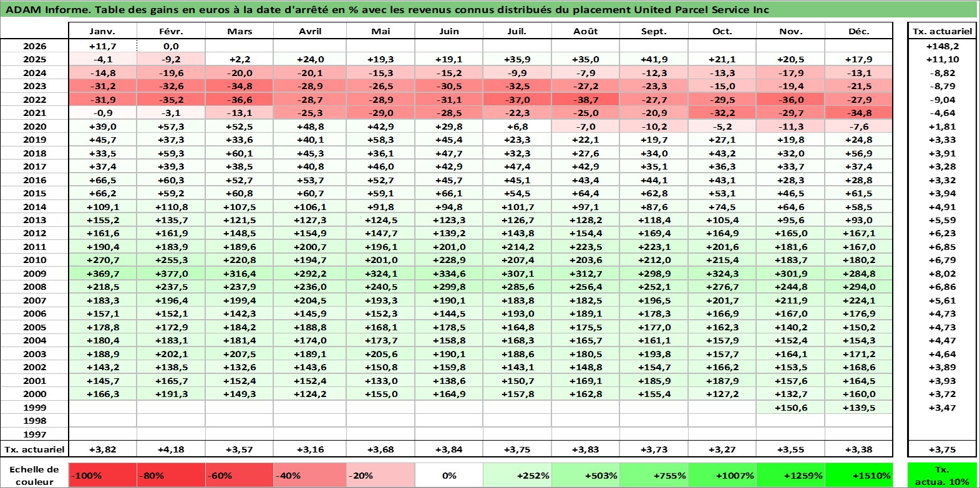The width and height of the screenshot is (980, 488).
Task: Click the +47,4 cell for Juil. 2017
Action: click(x=517, y=166)
